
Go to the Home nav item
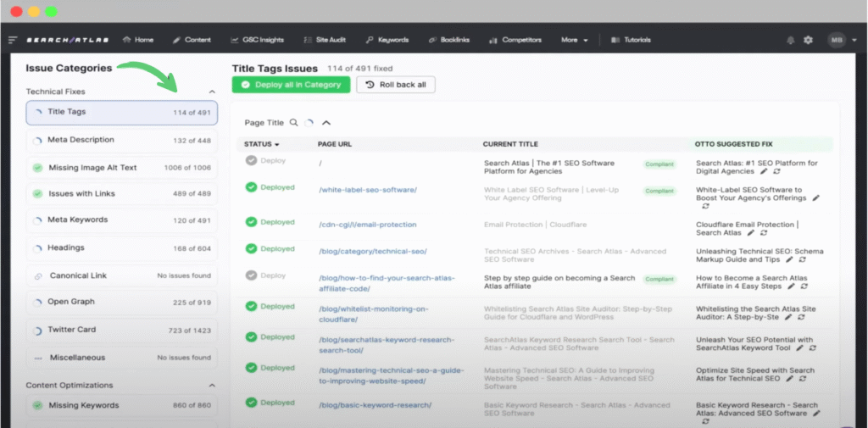click(138, 40)
